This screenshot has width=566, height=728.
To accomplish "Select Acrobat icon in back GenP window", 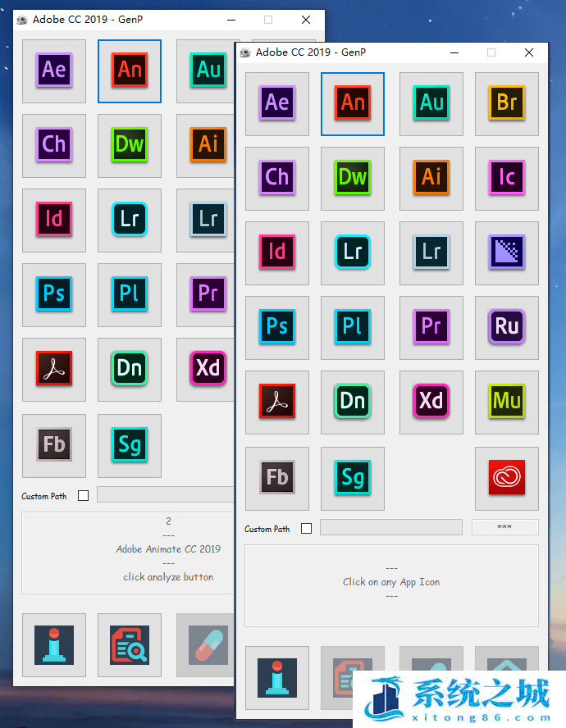I will pos(54,370).
